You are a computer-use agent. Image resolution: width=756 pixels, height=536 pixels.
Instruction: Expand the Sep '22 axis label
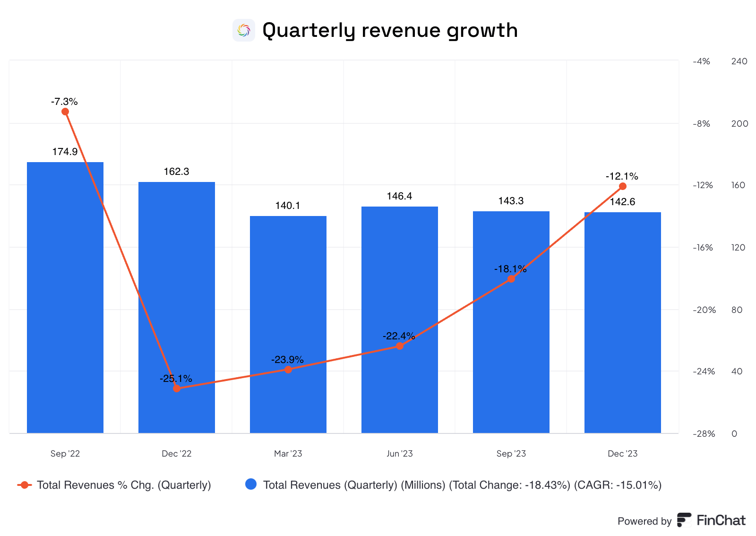tap(65, 453)
